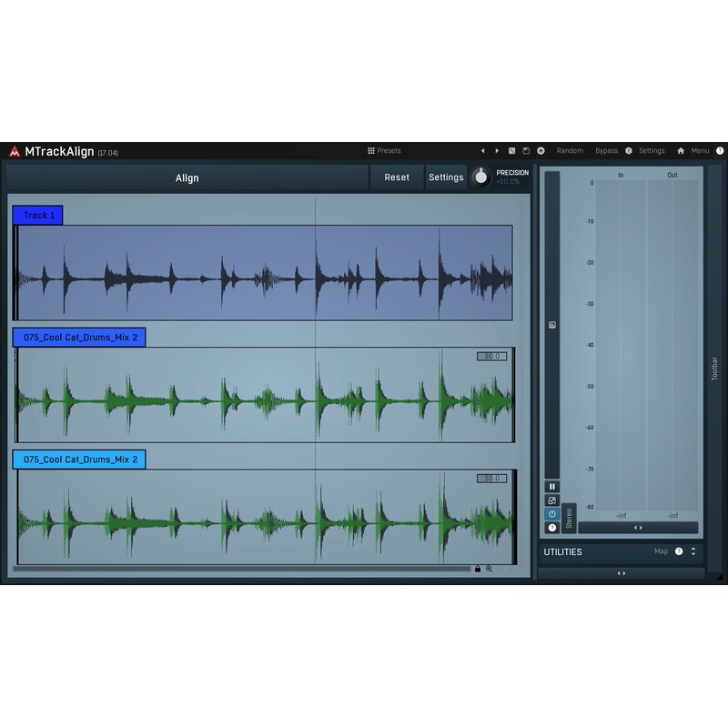Click the home icon
728x728 pixels.
(x=681, y=151)
